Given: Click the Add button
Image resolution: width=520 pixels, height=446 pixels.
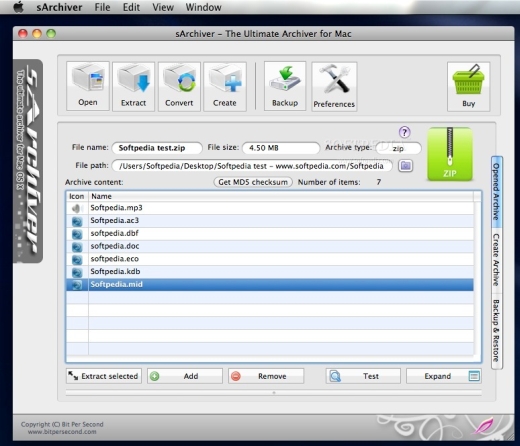Looking at the screenshot, I should point(185,376).
